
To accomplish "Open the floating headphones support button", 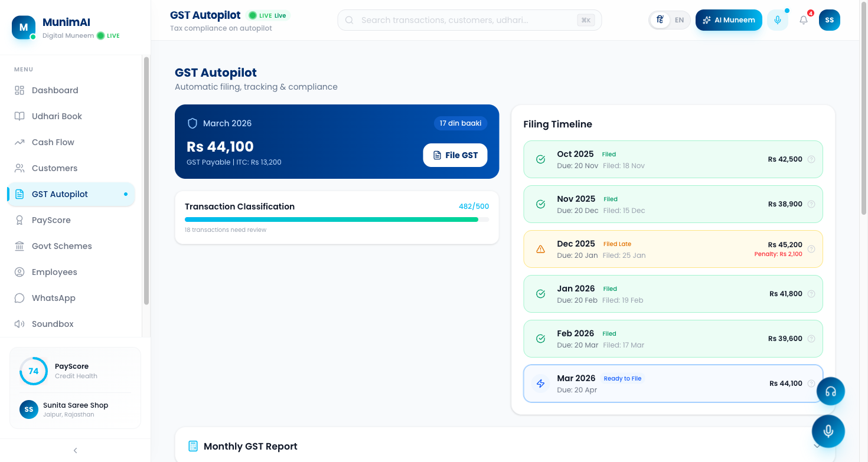I will (831, 391).
